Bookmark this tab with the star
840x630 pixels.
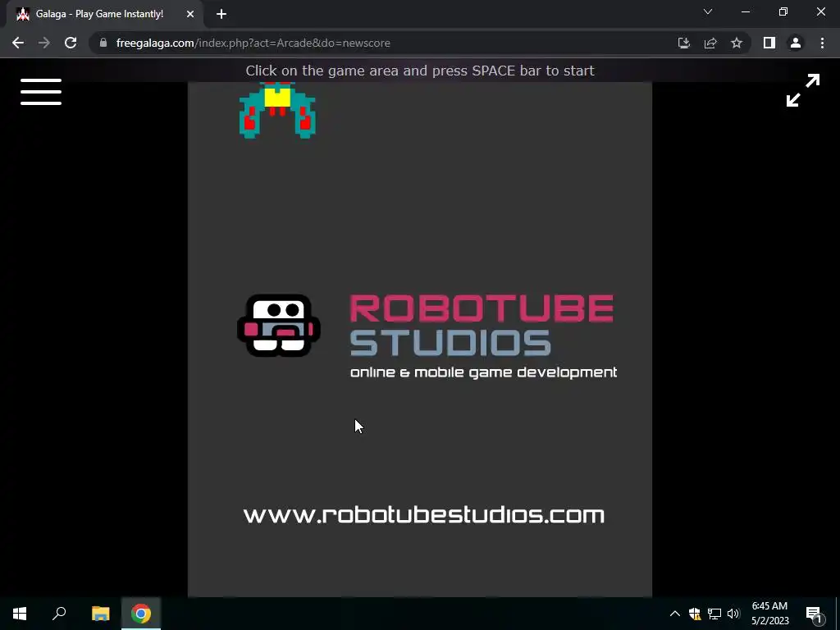tap(737, 43)
